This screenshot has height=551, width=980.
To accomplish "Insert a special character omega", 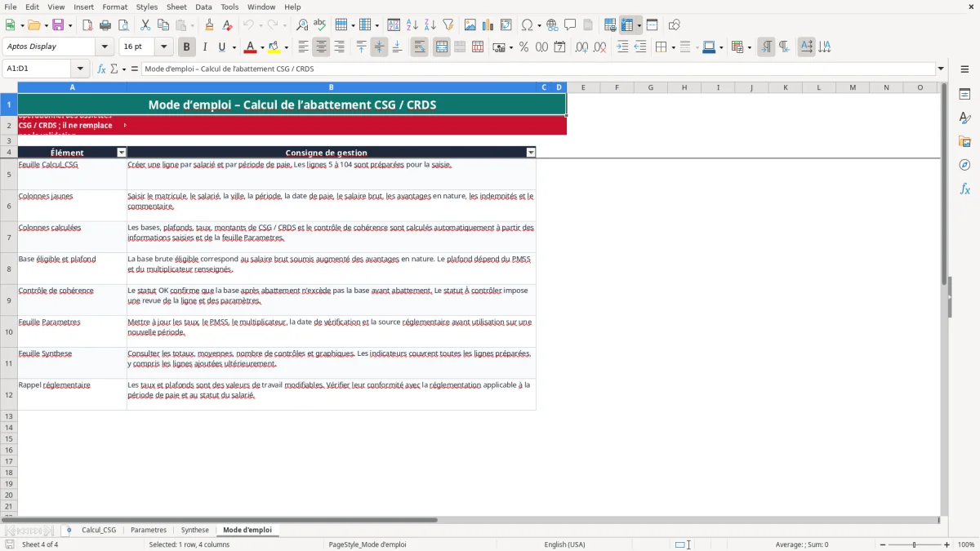I will pyautogui.click(x=527, y=25).
